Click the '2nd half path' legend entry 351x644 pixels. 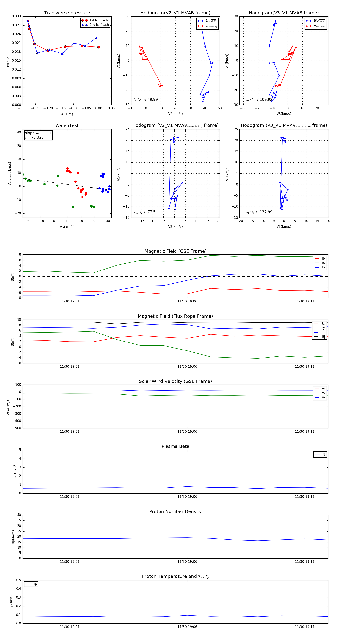(x=95, y=25)
